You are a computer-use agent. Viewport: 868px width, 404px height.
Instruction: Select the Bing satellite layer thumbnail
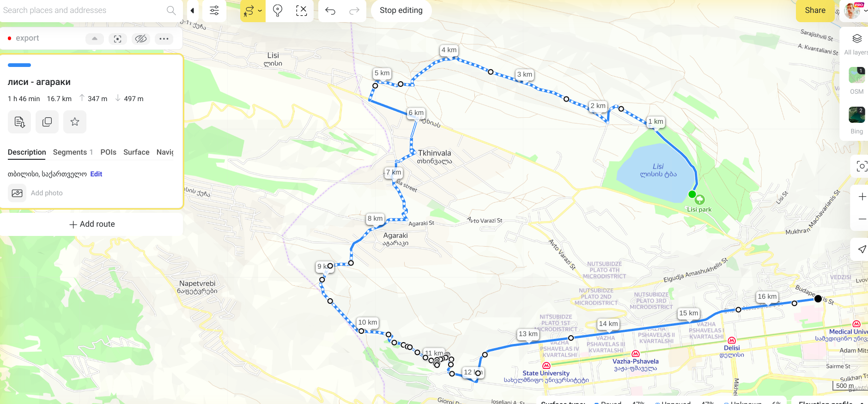coord(856,115)
